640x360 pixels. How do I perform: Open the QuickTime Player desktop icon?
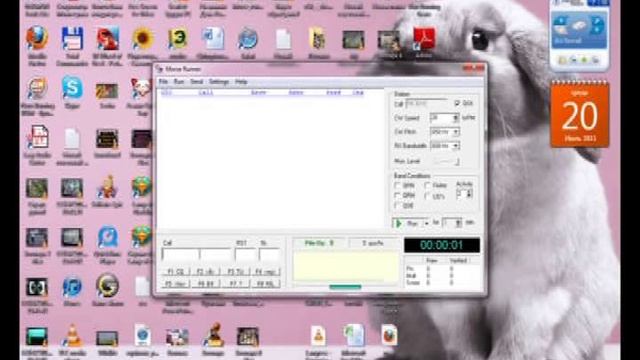tap(107, 237)
